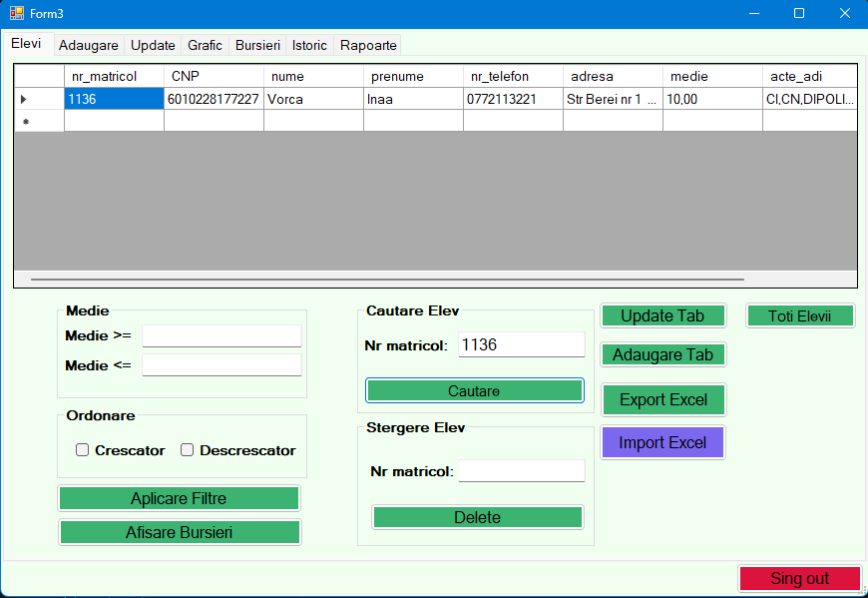The image size is (868, 598).
Task: Switch to the Grafic tab
Action: [x=205, y=45]
